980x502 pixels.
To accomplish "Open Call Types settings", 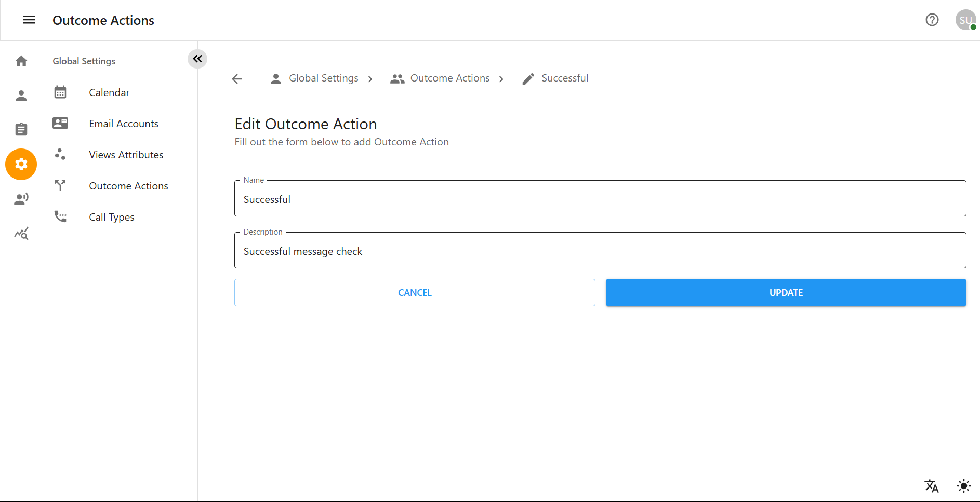I will coord(111,217).
